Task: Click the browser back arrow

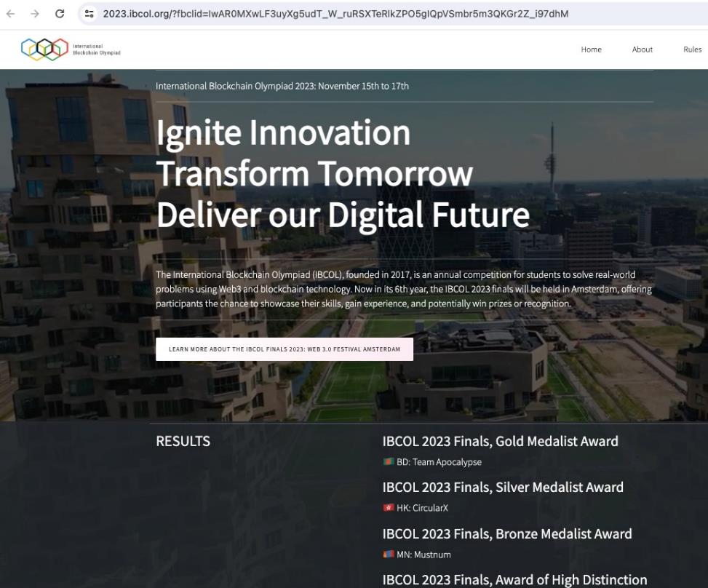Action: pos(11,14)
